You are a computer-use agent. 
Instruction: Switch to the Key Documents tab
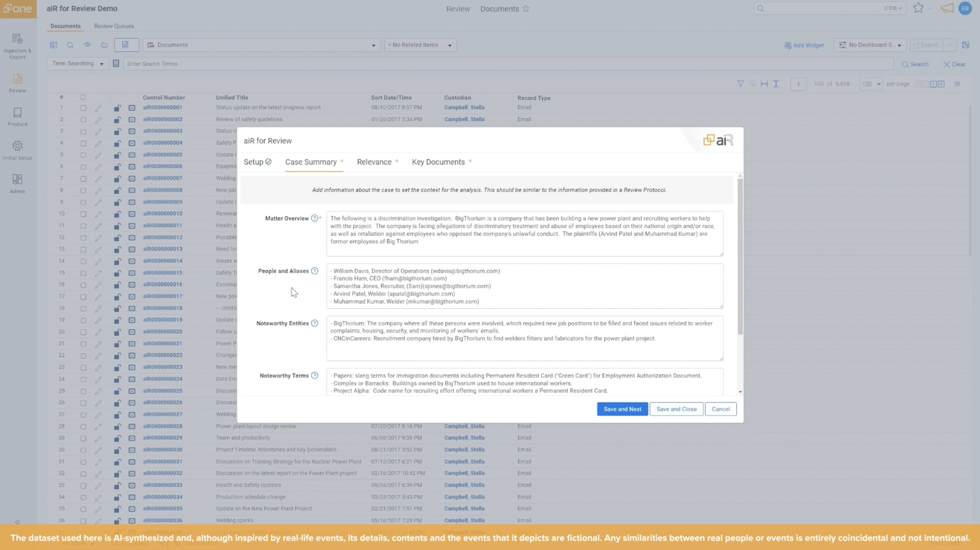[438, 162]
